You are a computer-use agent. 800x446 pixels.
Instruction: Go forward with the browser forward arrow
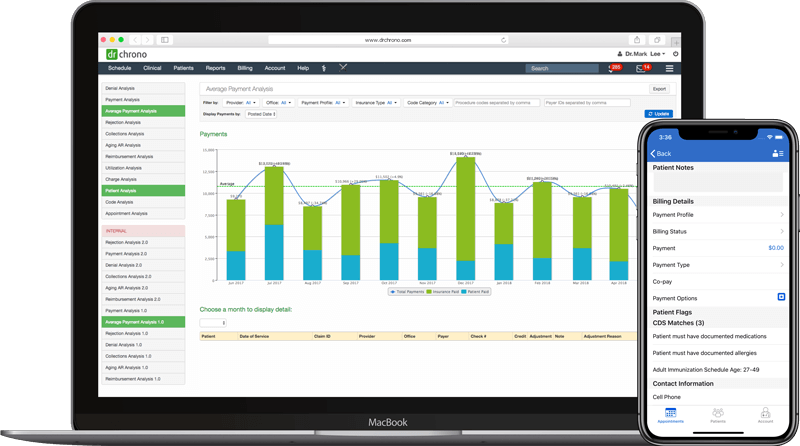pyautogui.click(x=147, y=40)
